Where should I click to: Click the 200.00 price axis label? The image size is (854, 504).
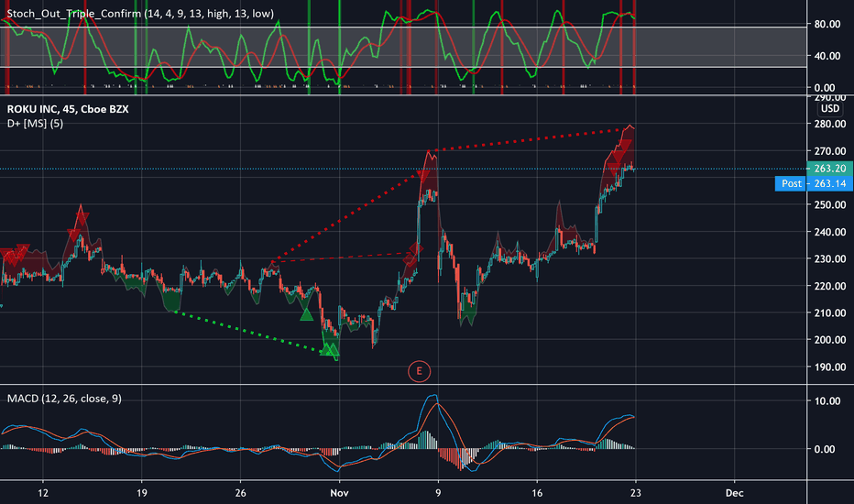(x=830, y=340)
